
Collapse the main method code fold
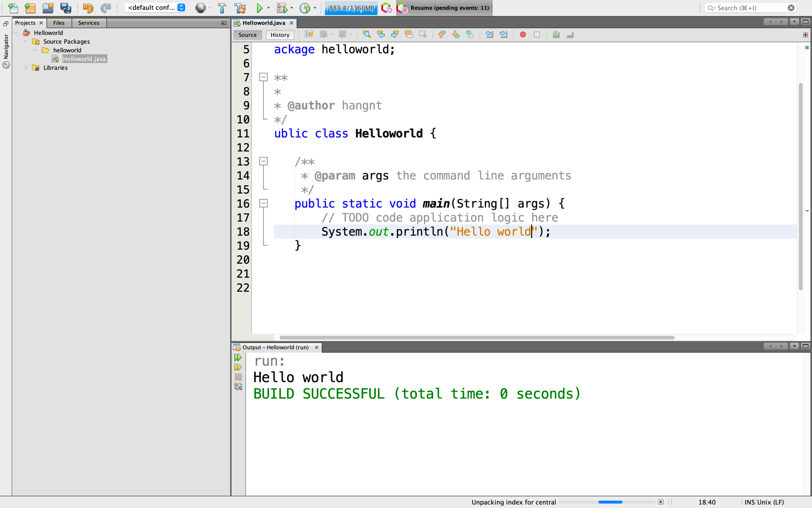pos(263,204)
